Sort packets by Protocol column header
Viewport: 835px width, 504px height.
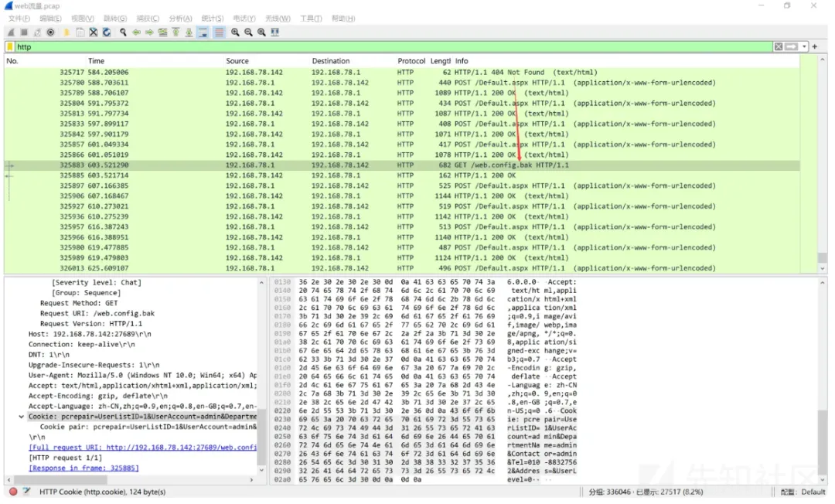click(x=411, y=61)
